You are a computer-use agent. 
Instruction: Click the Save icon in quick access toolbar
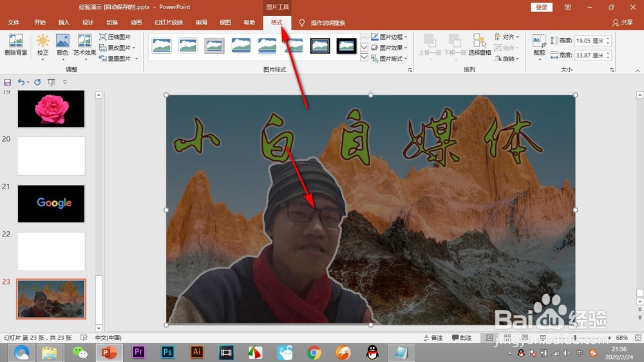pos(7,82)
